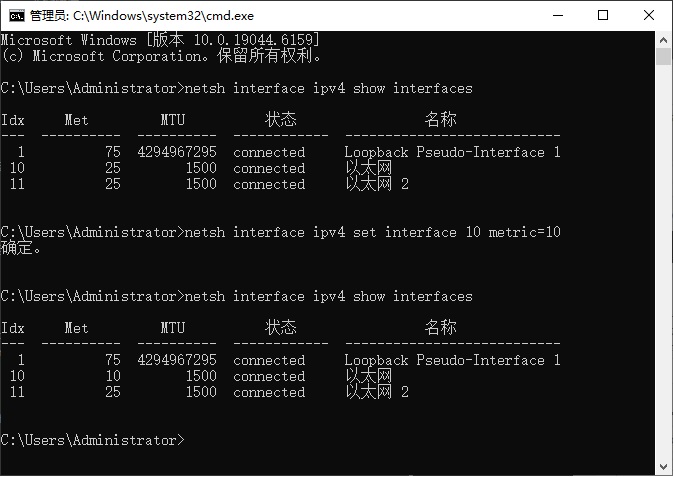
Task: Place cursor at final C:\Users\Administrator> prompt
Action: 92,440
